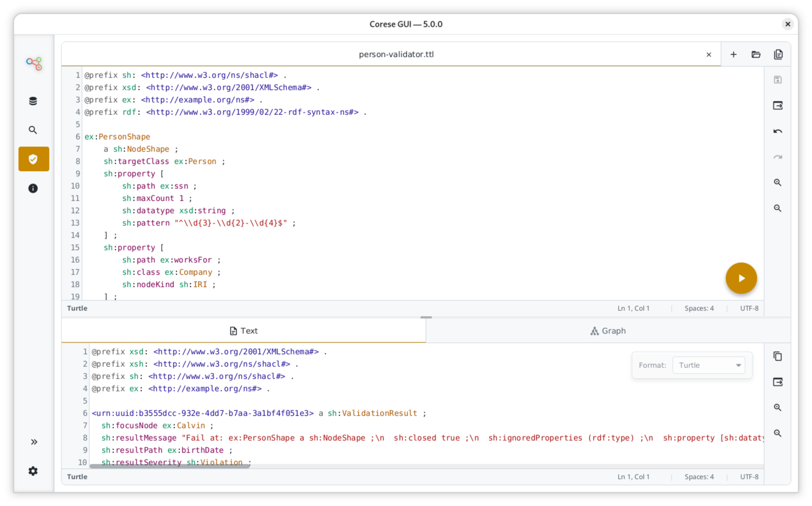Image resolution: width=812 pixels, height=506 pixels.
Task: Create a new tab with the plus button
Action: 733,54
